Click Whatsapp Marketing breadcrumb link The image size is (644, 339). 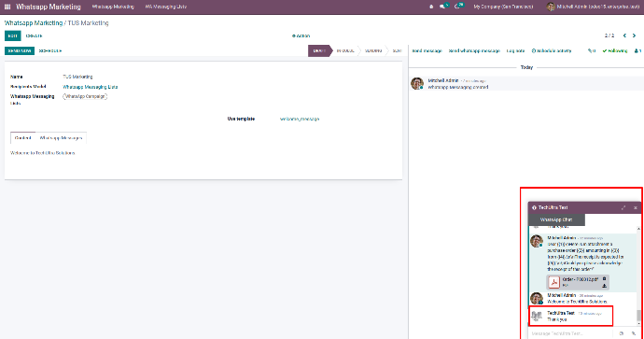pyautogui.click(x=34, y=23)
